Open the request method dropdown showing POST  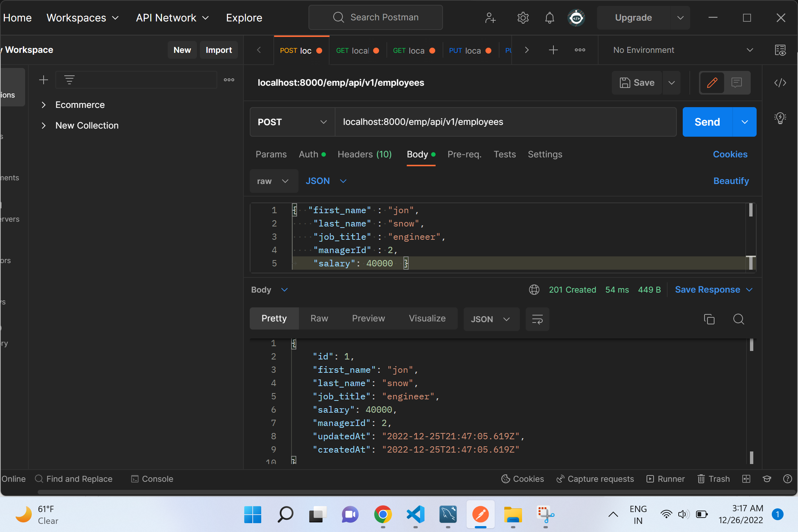click(x=291, y=122)
